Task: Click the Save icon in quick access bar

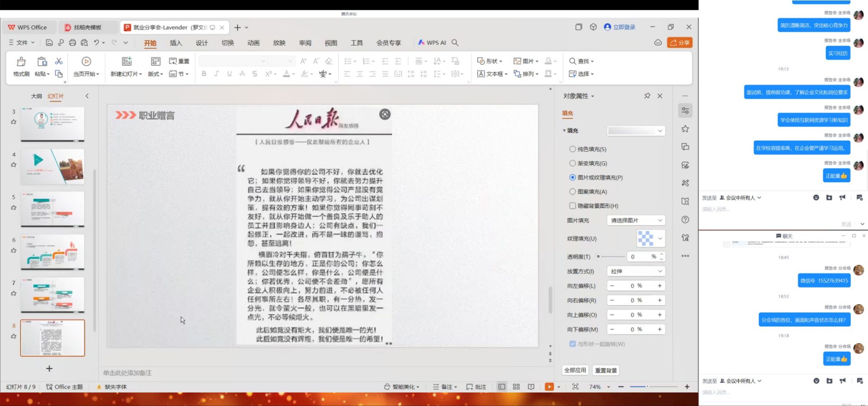Action: [x=49, y=42]
